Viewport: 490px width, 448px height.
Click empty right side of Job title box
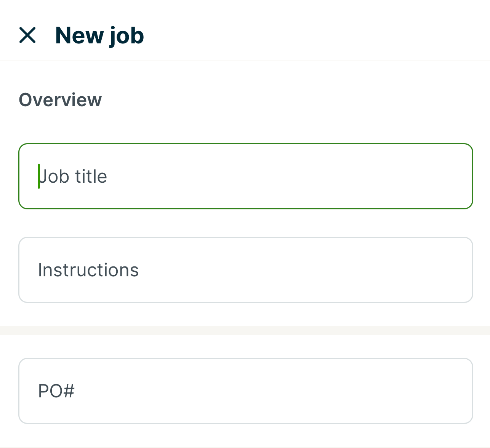(x=381, y=176)
